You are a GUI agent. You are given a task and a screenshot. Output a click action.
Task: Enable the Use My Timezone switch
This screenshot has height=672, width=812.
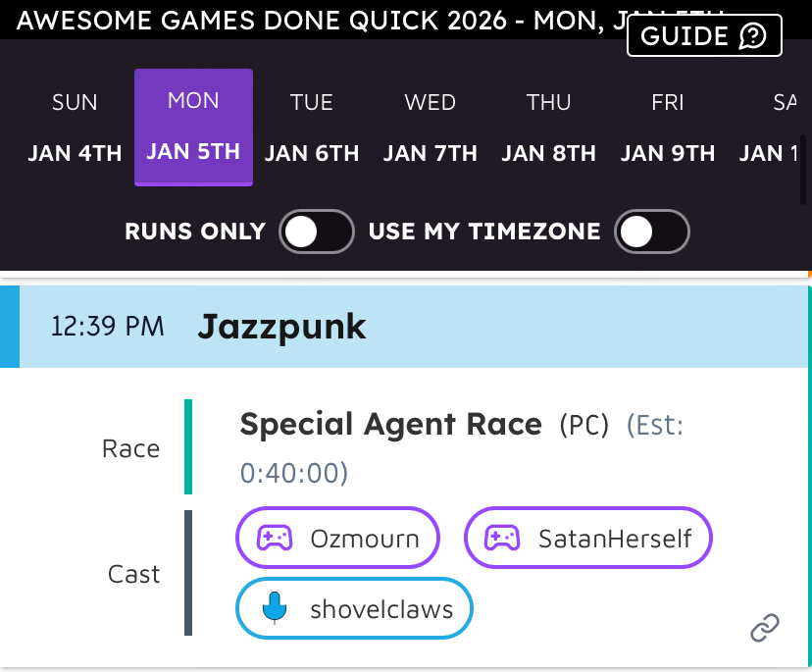tap(651, 232)
